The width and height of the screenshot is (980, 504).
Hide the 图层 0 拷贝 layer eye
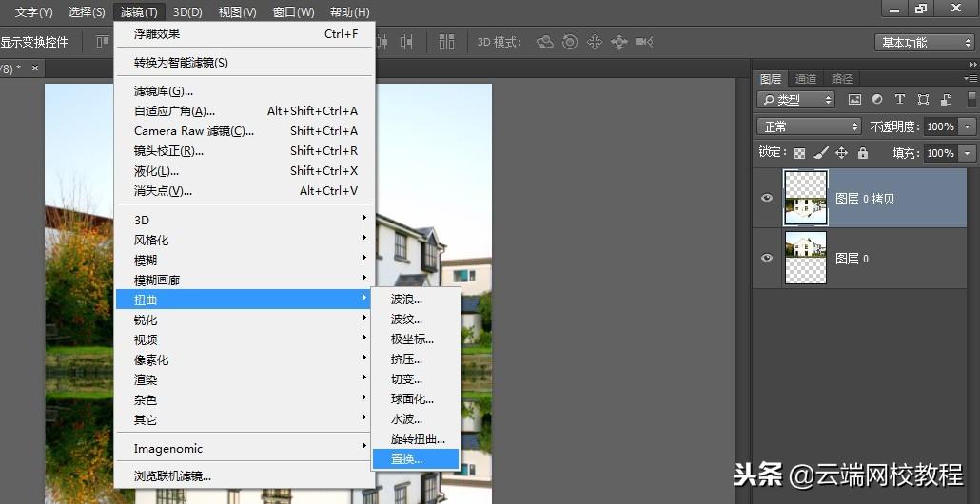click(x=767, y=198)
